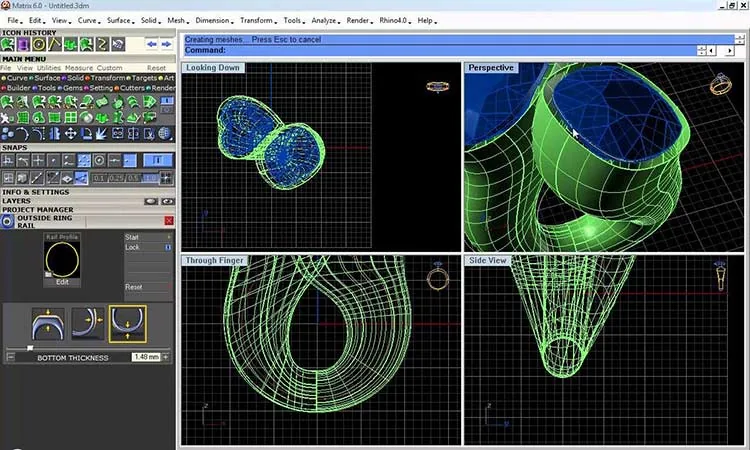Select the move cross-arrows transform tool
This screenshot has width=750, height=450.
(70, 134)
